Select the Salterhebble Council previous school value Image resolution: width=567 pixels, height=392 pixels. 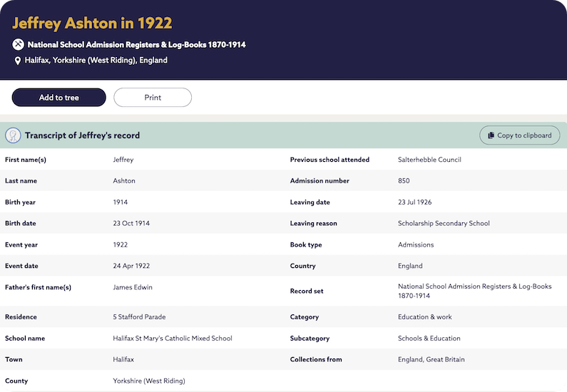[x=429, y=160]
